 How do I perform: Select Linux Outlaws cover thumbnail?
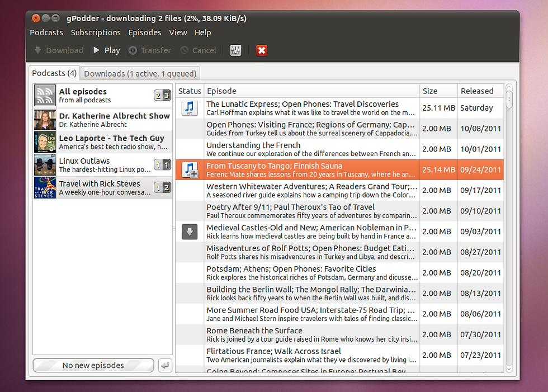pos(45,165)
